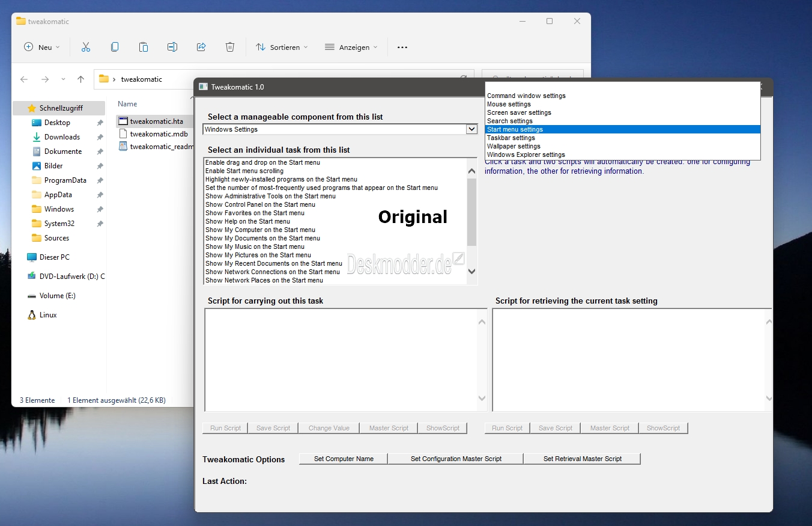
Task: Go forward with Explorer forward arrow
Action: (45, 79)
